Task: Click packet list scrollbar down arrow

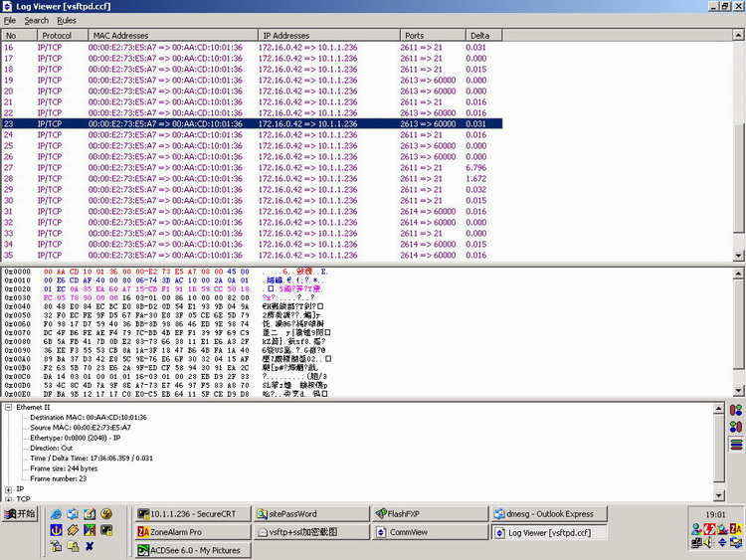Action: [738, 256]
